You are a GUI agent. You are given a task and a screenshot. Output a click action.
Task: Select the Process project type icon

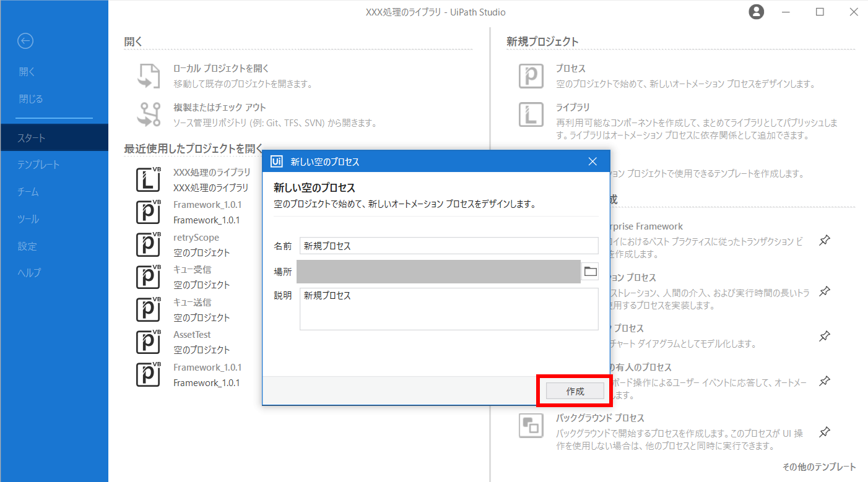[x=531, y=76]
